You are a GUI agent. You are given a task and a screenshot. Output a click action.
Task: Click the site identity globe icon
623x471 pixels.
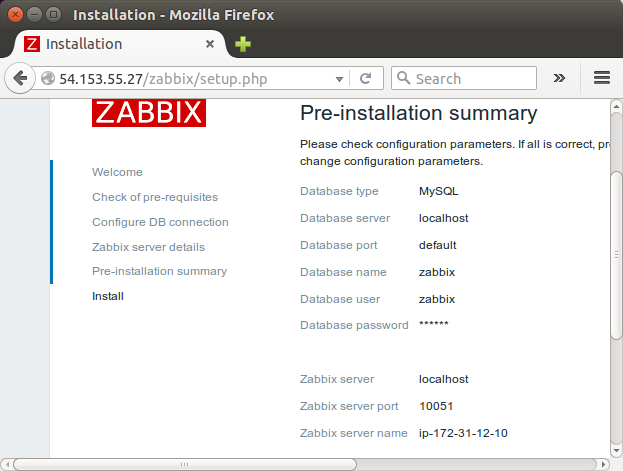[x=48, y=78]
